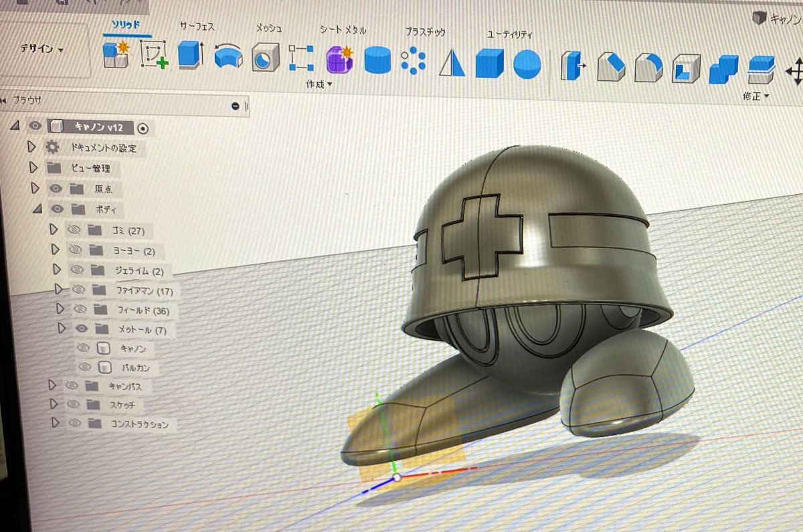This screenshot has height=532, width=803.
Task: Click the browser panel minus icon
Action: click(x=235, y=106)
